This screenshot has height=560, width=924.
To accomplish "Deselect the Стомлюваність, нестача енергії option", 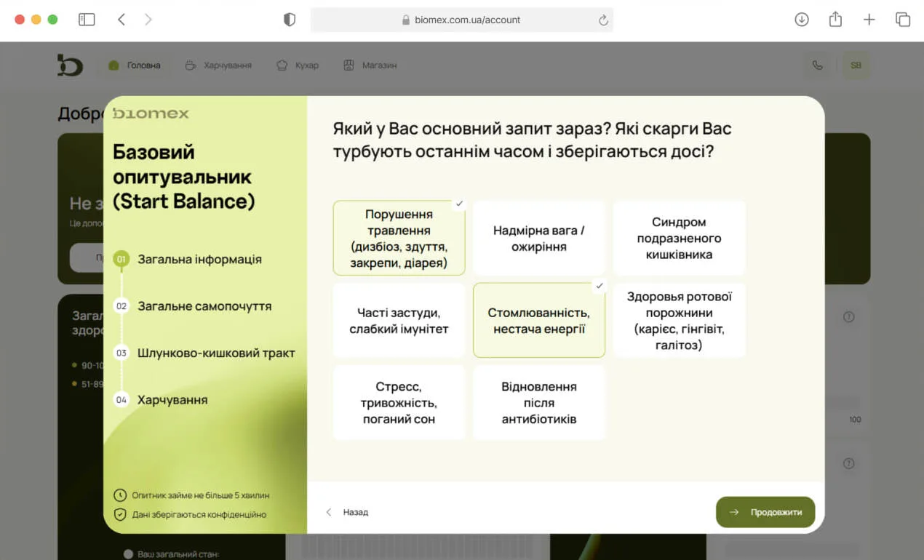I will [538, 320].
